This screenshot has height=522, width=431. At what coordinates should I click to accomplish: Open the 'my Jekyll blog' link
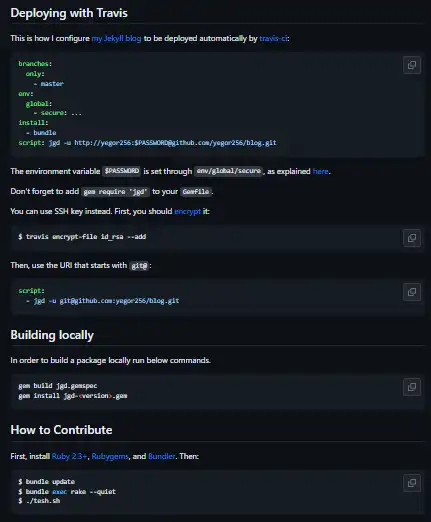pos(116,38)
